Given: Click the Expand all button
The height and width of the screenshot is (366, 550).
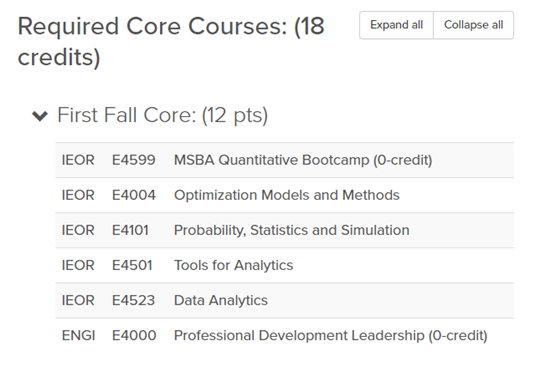Looking at the screenshot, I should (x=396, y=25).
